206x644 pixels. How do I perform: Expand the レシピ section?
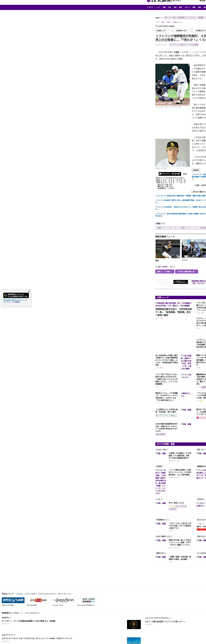coord(159,499)
